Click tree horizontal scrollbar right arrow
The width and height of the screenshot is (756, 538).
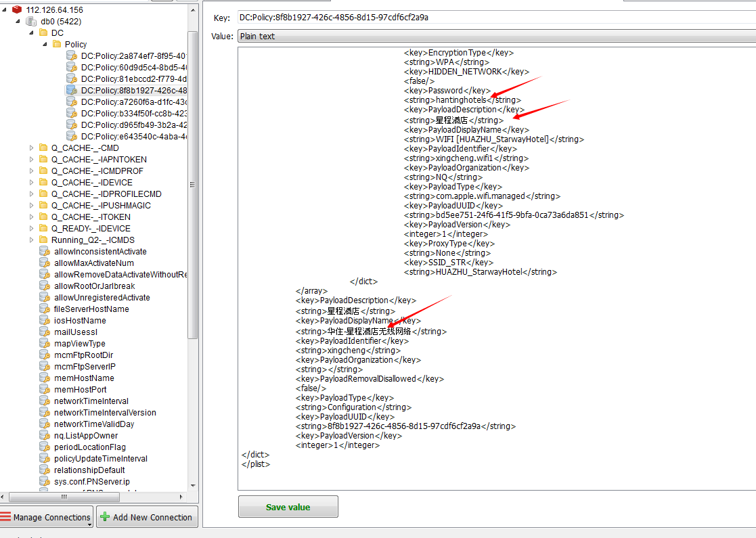tap(181, 497)
